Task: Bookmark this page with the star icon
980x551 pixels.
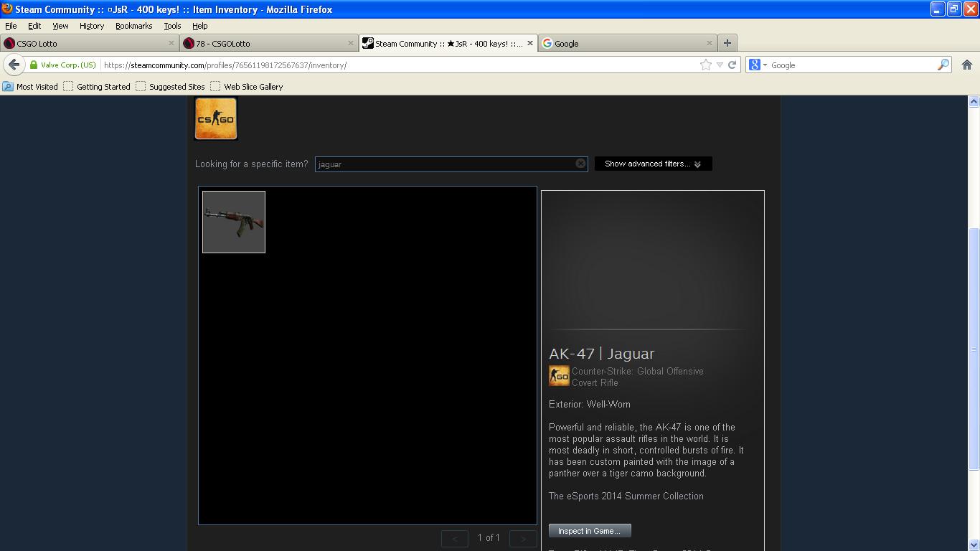Action: 706,65
